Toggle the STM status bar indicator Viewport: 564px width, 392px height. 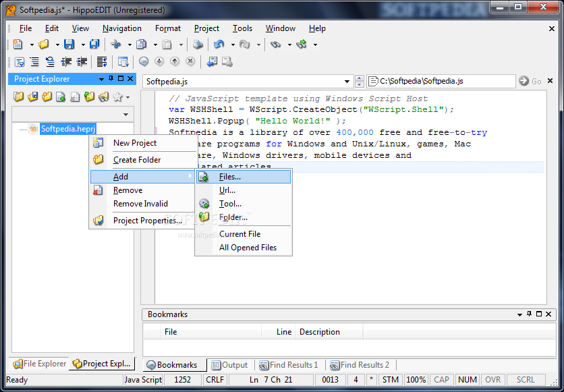point(390,380)
